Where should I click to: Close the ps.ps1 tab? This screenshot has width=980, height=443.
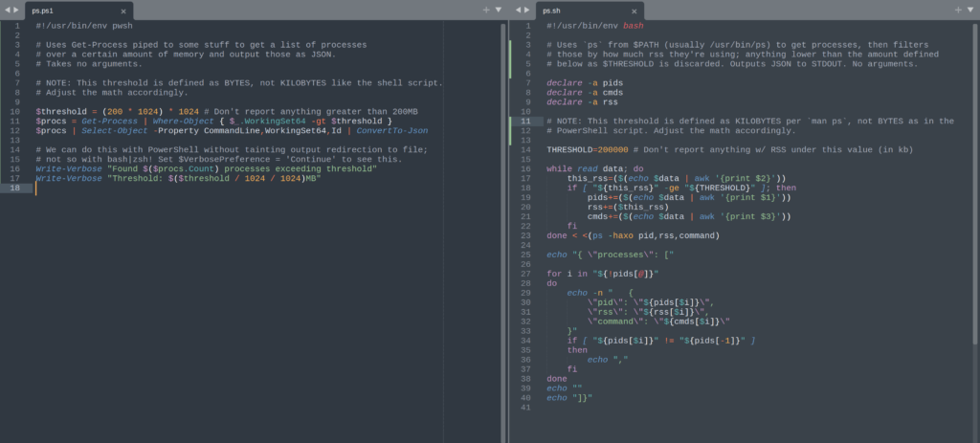coord(123,11)
